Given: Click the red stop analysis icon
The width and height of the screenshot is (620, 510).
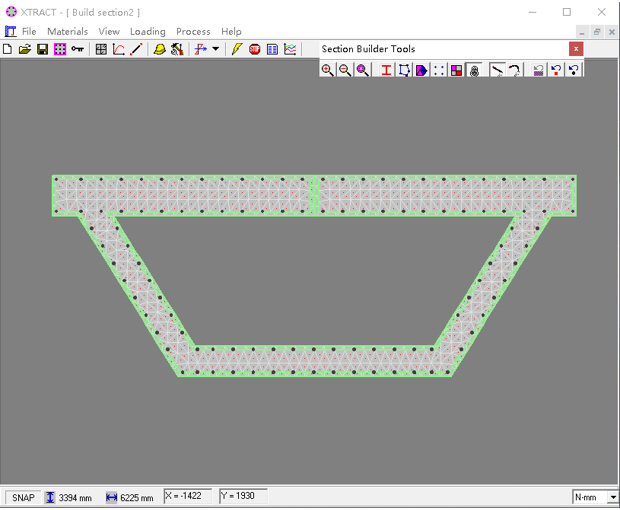Looking at the screenshot, I should 255,49.
